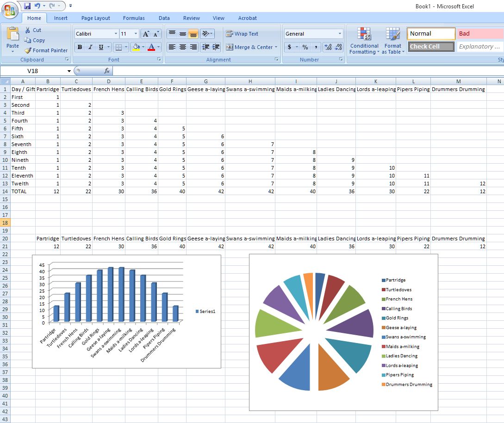
Task: Apply the Check Cell style
Action: click(431, 46)
